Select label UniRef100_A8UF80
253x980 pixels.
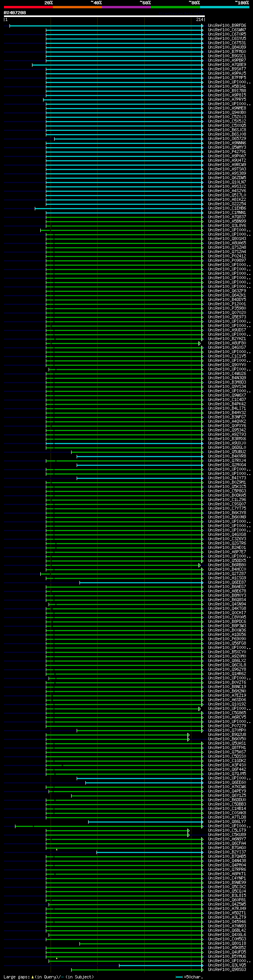227,343
